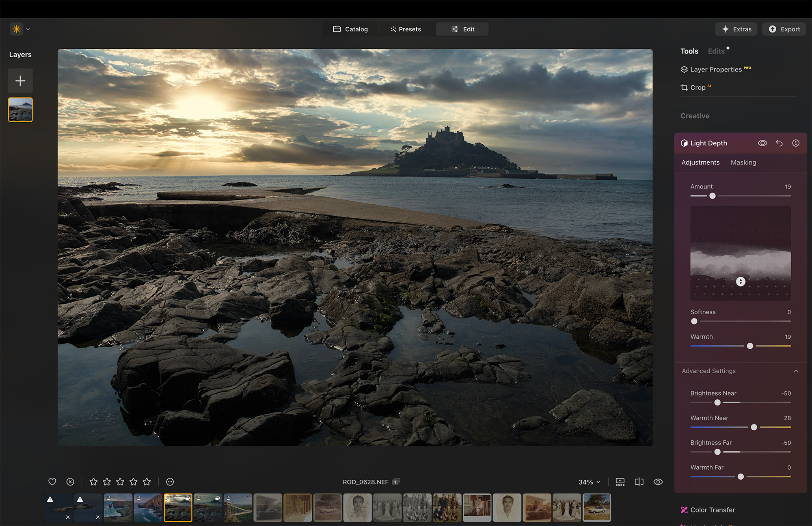Preview original with the eye icon near zoom
812x526 pixels.
click(x=658, y=482)
